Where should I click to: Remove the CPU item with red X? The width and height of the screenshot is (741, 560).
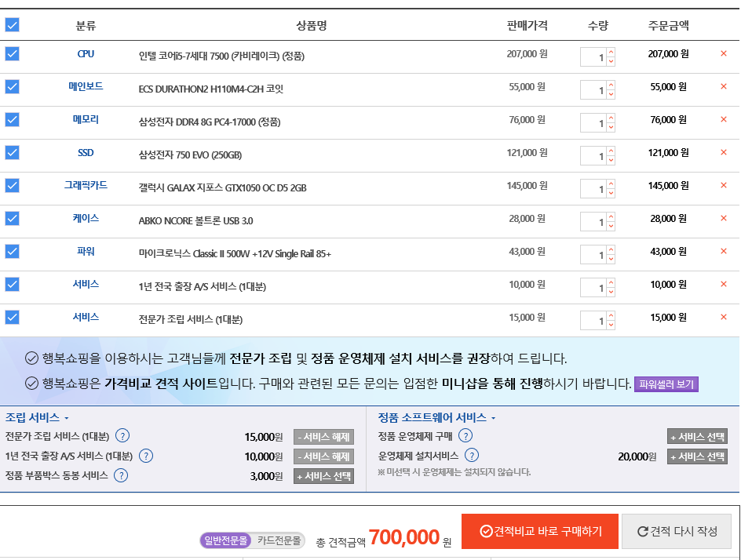pos(724,54)
